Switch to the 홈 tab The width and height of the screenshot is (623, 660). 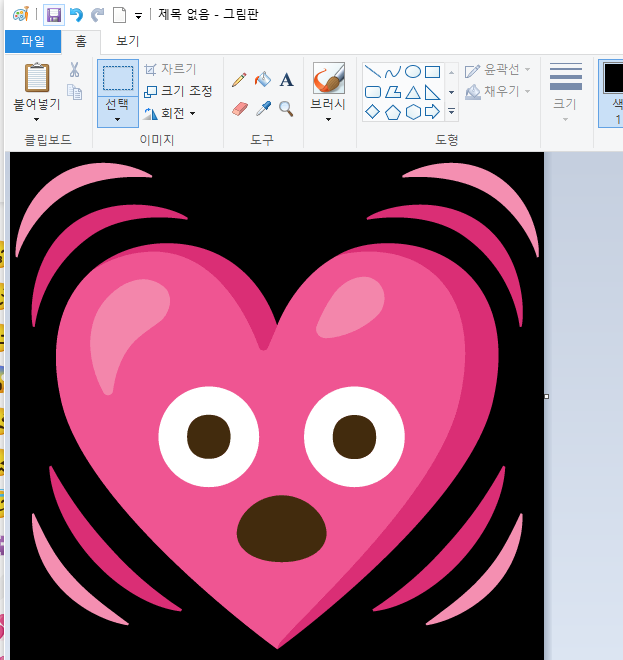81,41
